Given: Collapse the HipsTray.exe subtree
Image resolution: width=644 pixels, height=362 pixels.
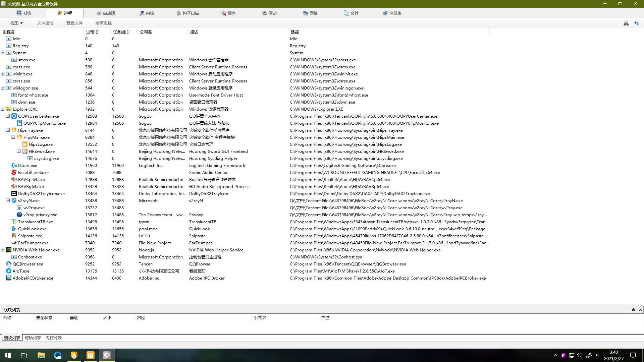Looking at the screenshot, I should point(8,130).
